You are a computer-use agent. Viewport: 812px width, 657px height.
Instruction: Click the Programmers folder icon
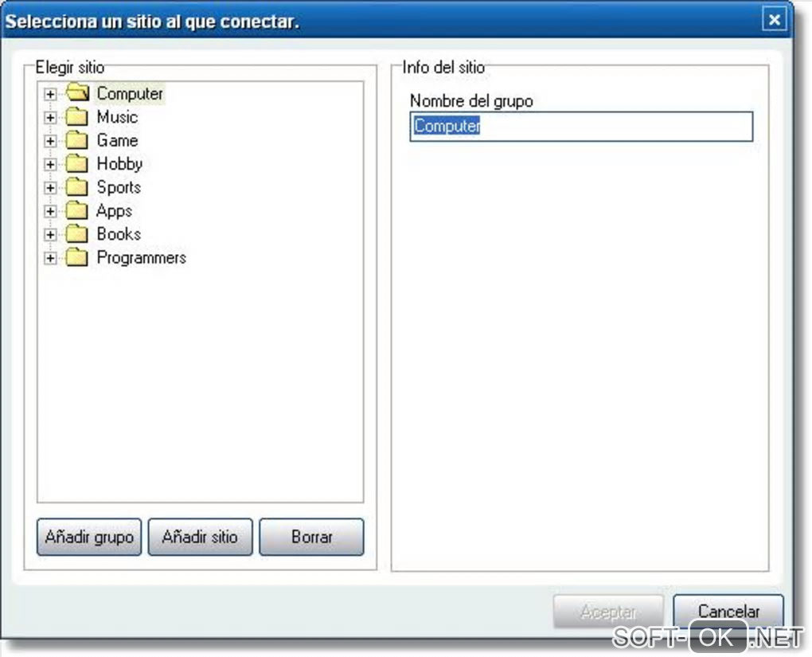[77, 257]
